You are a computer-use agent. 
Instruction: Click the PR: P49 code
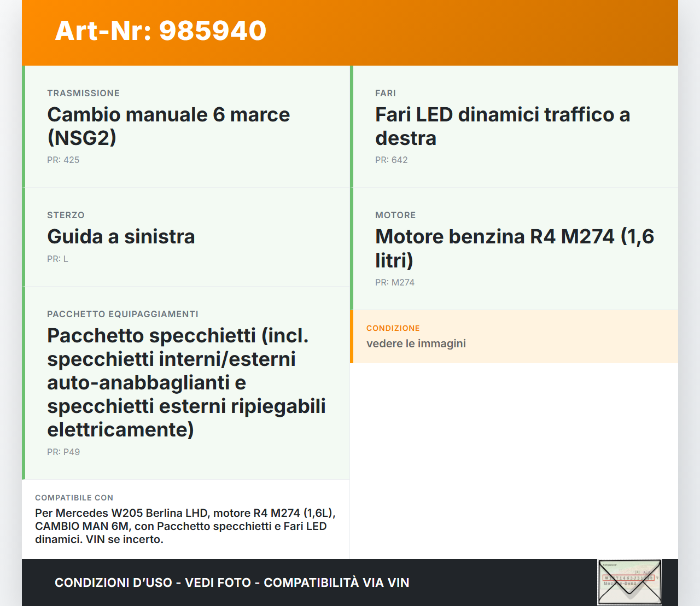(63, 452)
